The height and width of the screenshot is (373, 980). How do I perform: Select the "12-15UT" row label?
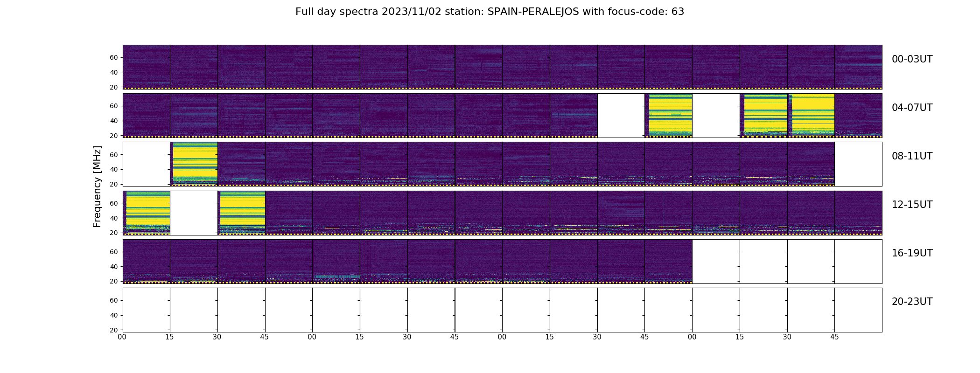(x=912, y=205)
